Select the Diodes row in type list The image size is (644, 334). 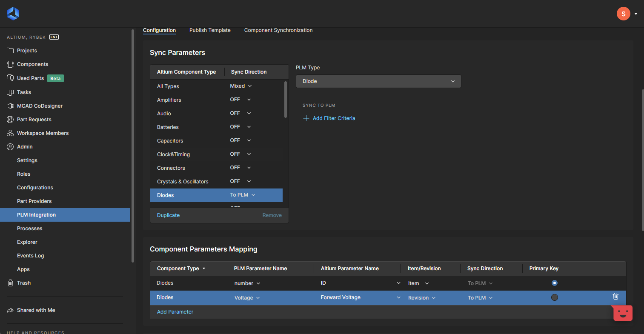click(216, 195)
